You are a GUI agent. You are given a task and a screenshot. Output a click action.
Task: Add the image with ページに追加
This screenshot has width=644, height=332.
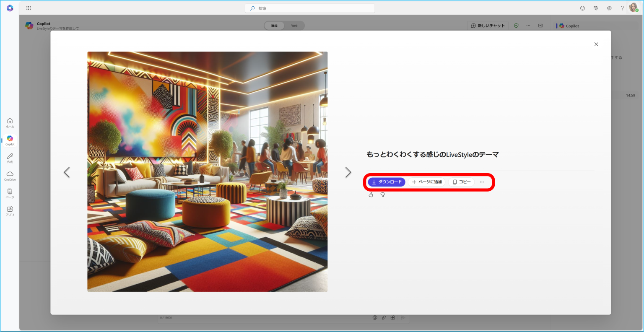point(426,182)
